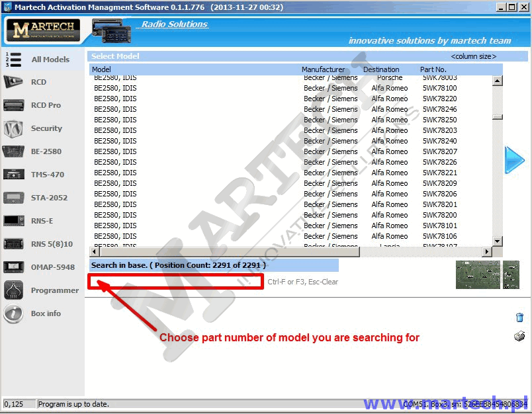Select part number 5WK78220
This screenshot has width=532, height=414.
click(440, 99)
